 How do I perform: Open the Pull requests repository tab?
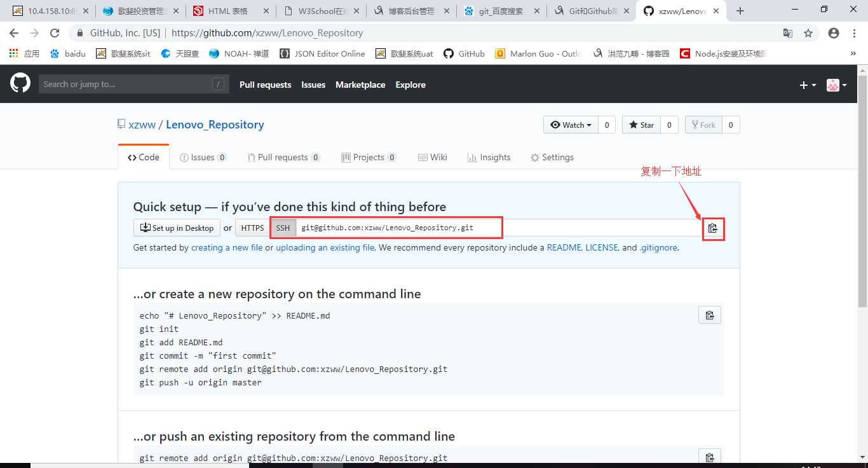click(x=283, y=157)
